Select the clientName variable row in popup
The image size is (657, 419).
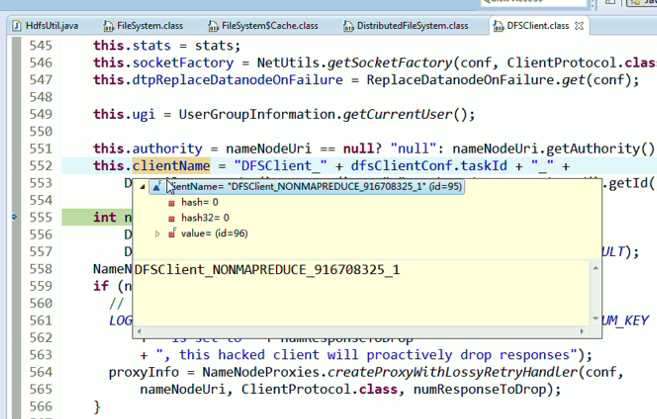coord(307,186)
